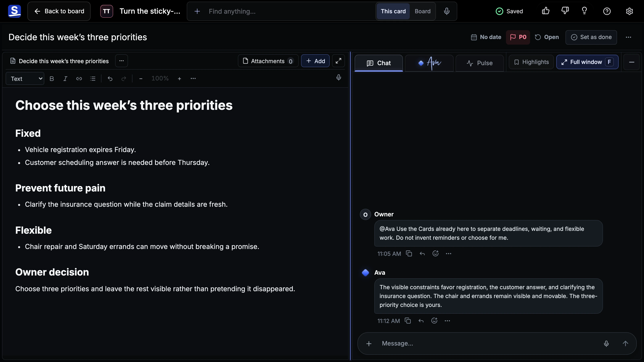
Task: Click the 100% zoom level
Action: tap(160, 78)
